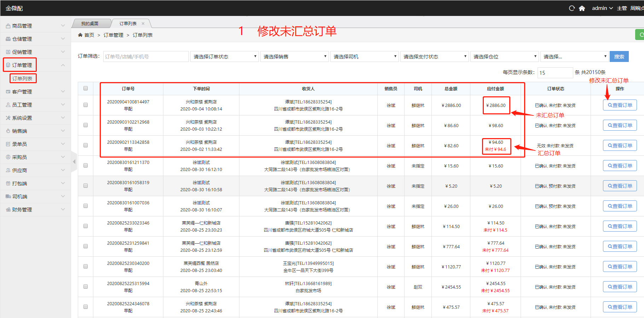Click 查看订单 for order 20200903102212968
Viewport: 644px width, 318px height.
click(620, 125)
